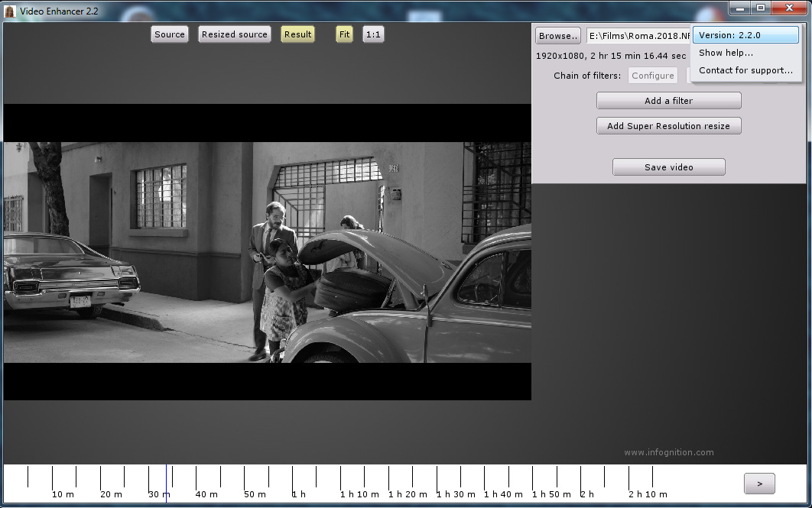Switch preview to Source view

tap(169, 34)
